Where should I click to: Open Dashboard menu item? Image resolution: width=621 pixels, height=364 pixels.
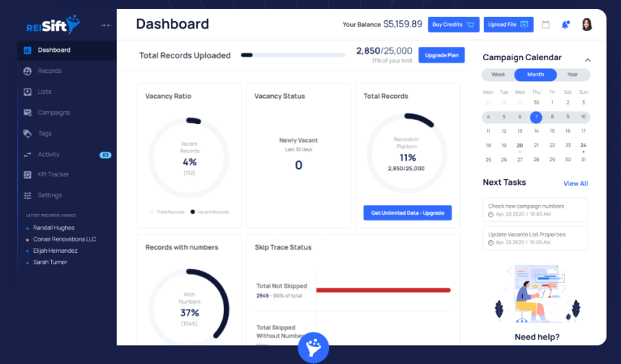tap(67, 50)
